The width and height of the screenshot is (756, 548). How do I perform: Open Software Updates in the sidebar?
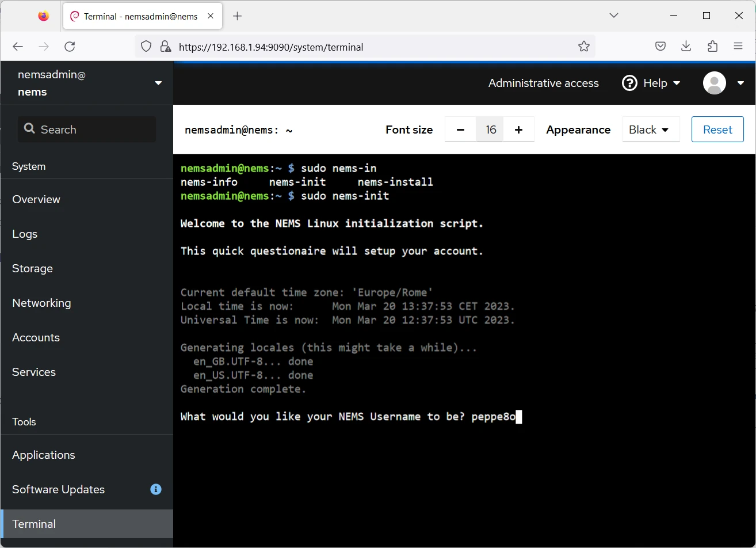(87, 489)
